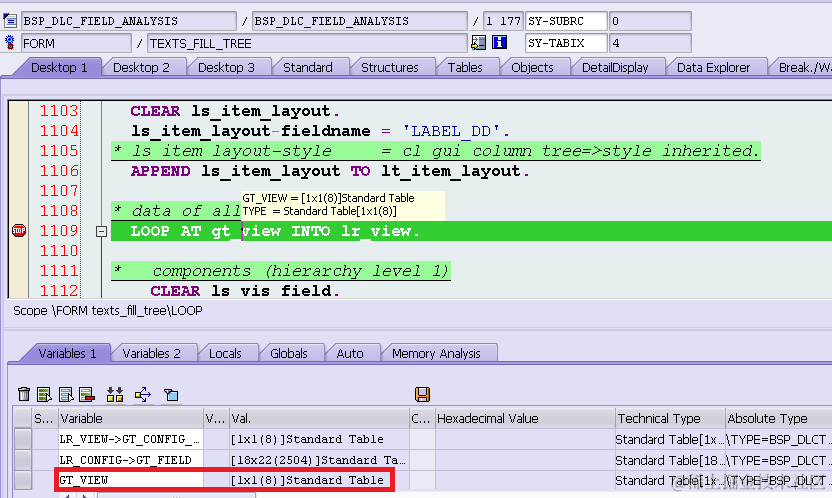Click the blue branching arrows icon
This screenshot has width=832, height=498.
[143, 394]
